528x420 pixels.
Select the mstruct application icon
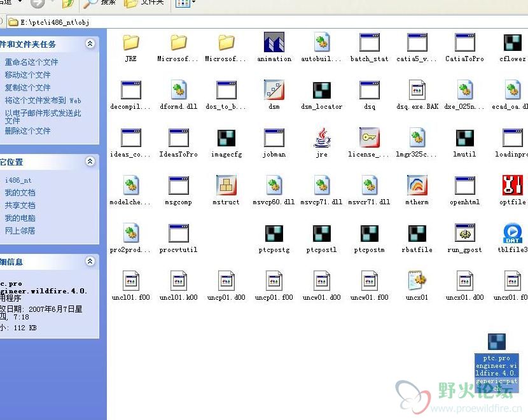click(x=226, y=185)
